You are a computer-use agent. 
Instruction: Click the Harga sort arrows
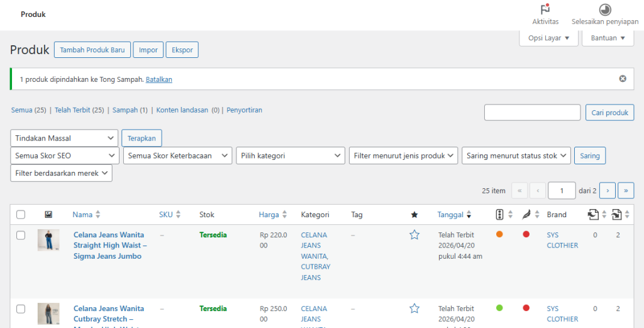point(284,215)
